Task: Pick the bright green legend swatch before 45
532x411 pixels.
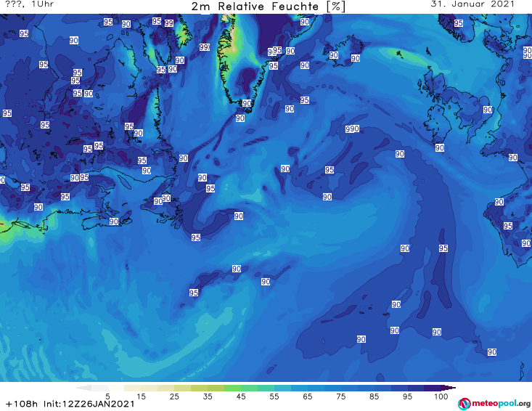Action: (x=232, y=388)
